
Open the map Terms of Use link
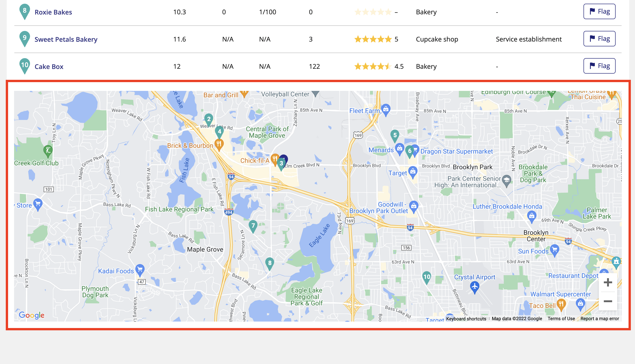click(x=561, y=319)
